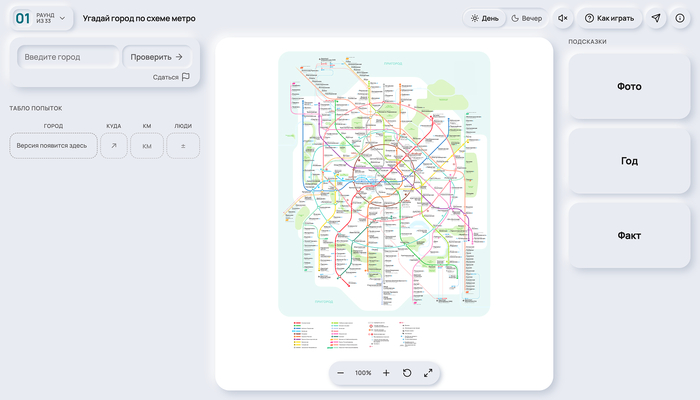Reveal the Год hint

point(629,161)
